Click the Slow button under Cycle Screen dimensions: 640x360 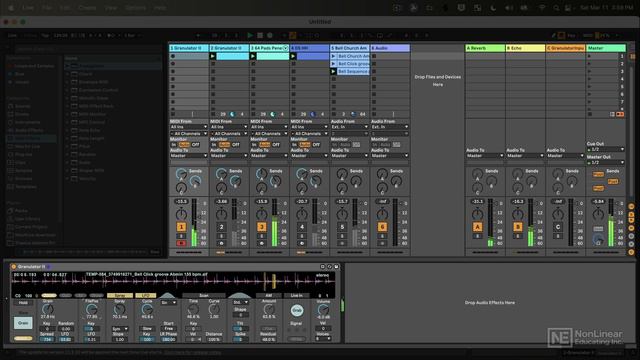point(147,329)
